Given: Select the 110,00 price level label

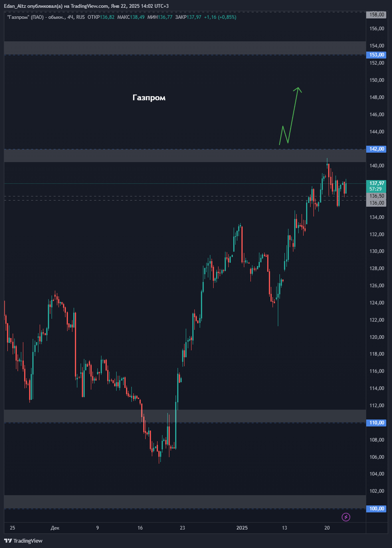Looking at the screenshot, I should 377,423.
